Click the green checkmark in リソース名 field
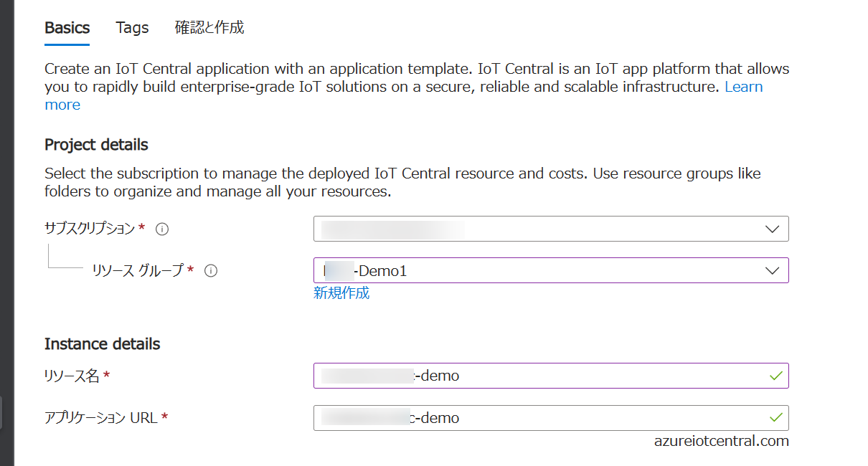 pyautogui.click(x=775, y=375)
